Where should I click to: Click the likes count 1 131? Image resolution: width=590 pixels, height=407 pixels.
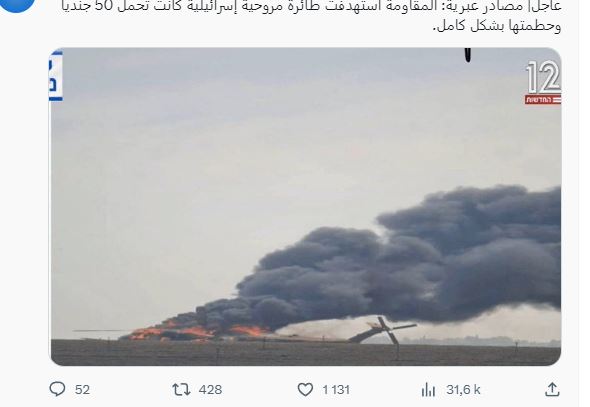(336, 390)
